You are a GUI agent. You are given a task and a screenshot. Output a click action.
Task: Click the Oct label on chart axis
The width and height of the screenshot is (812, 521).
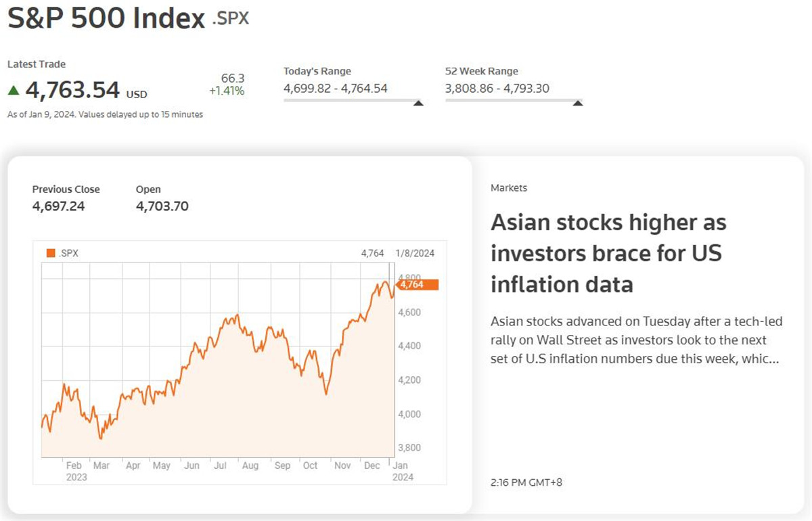pos(311,466)
